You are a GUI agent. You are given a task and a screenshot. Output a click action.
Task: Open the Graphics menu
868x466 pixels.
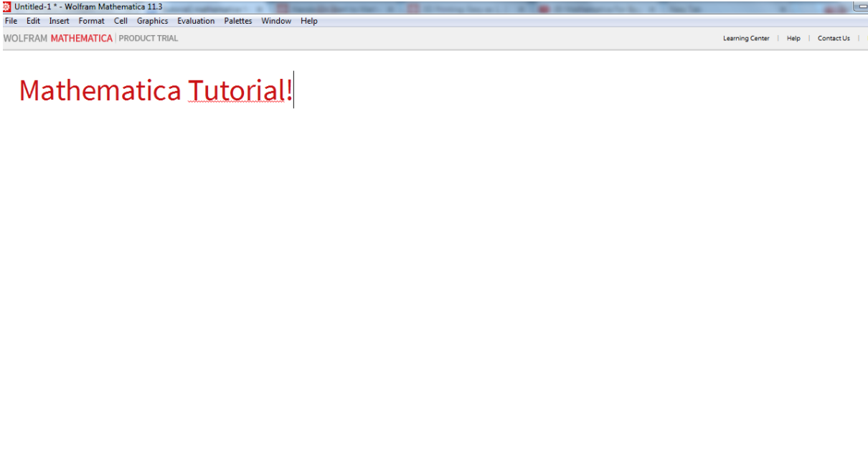point(152,21)
